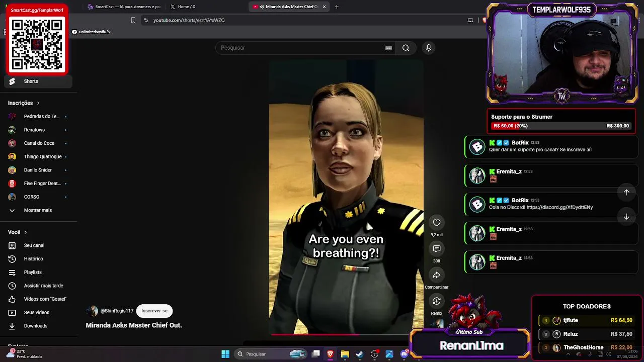Open the on-screen keyboard icon in the search box
The image size is (644, 362).
coord(388,48)
